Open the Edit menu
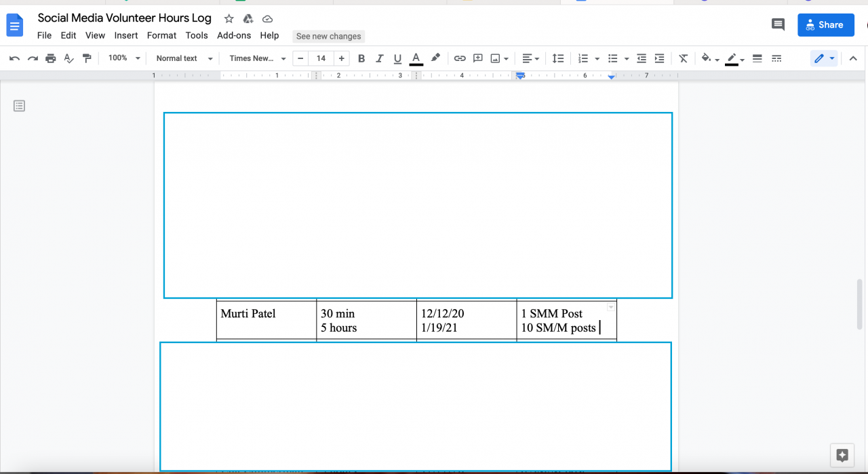 tap(68, 35)
